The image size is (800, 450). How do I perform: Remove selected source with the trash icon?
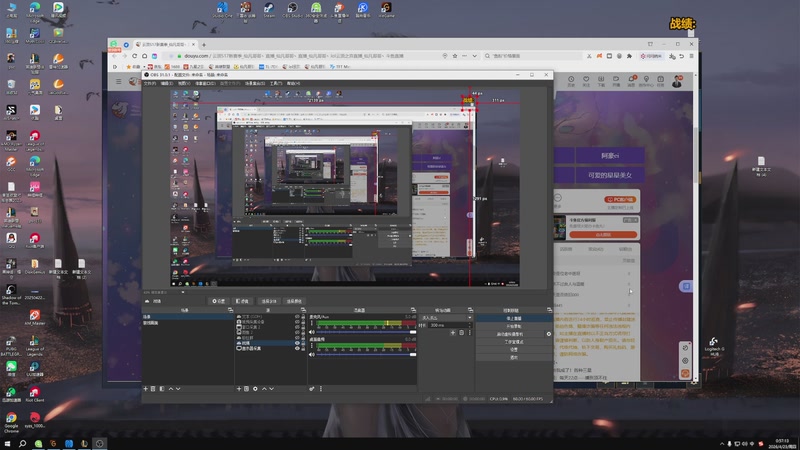tap(248, 388)
